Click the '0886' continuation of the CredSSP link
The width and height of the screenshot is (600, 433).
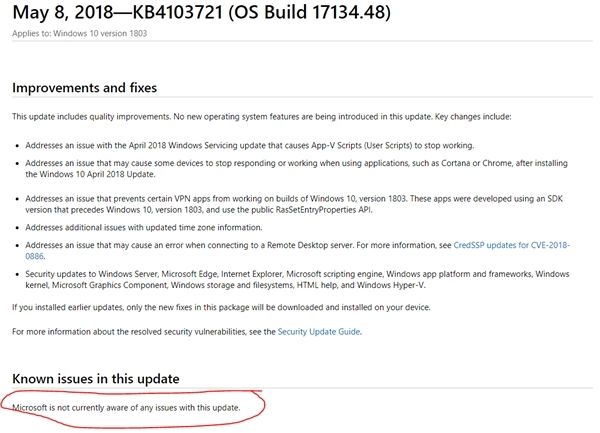(x=34, y=256)
